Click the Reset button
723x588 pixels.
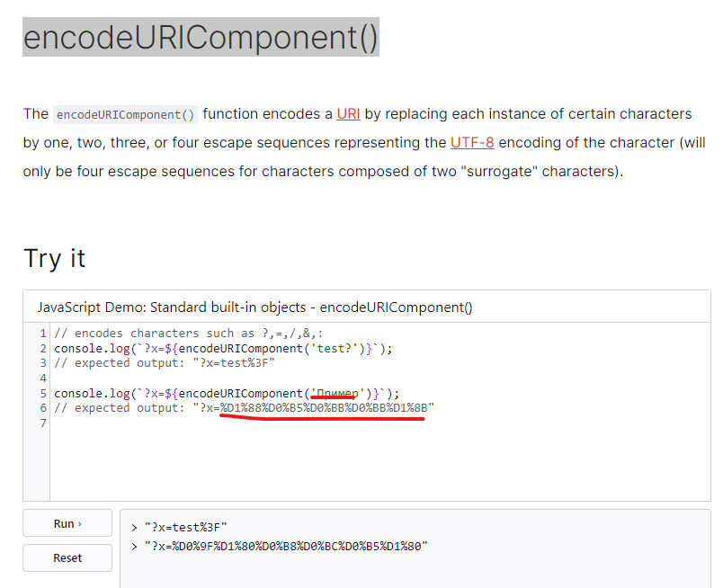click(67, 558)
